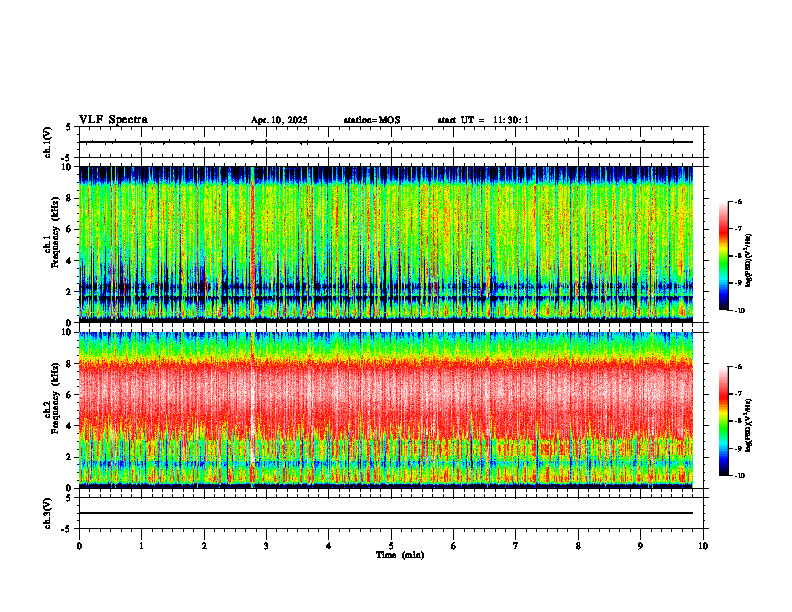
Task: Click time axis tick label "6"
Action: pos(454,546)
